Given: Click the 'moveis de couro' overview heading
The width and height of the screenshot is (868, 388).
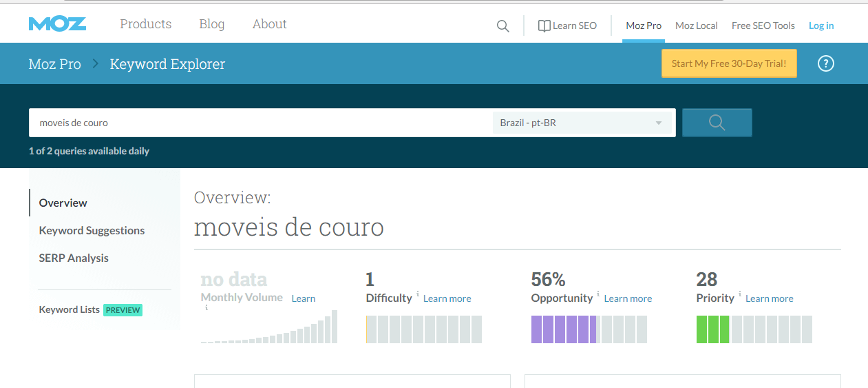Looking at the screenshot, I should click(289, 227).
